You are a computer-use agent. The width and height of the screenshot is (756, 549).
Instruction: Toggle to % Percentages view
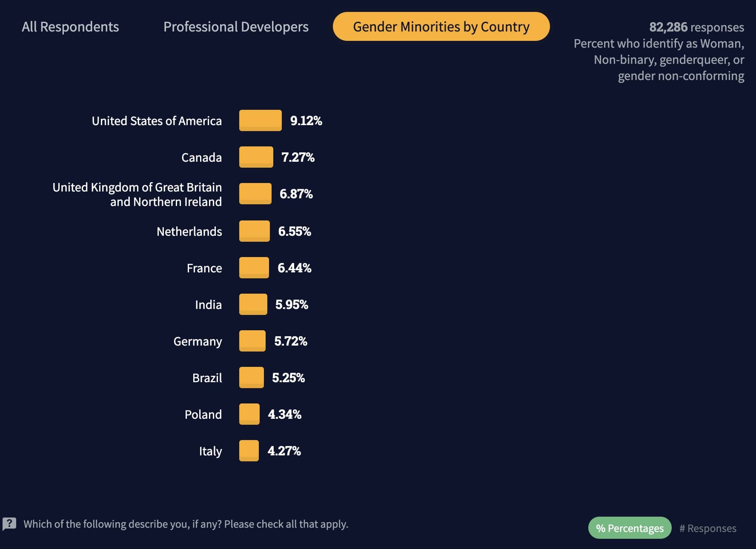[630, 528]
